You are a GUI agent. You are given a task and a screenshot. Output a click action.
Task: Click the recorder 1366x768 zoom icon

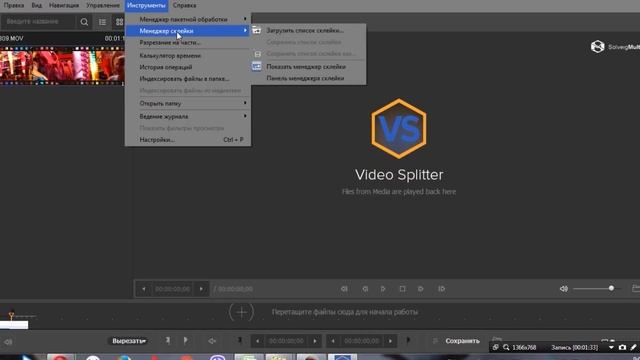506,347
